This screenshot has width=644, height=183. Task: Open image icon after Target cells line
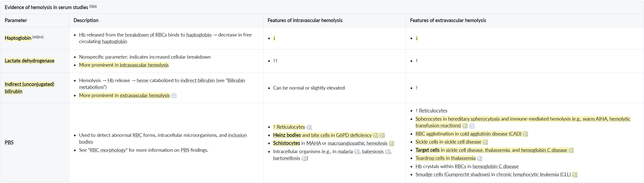click(571, 150)
